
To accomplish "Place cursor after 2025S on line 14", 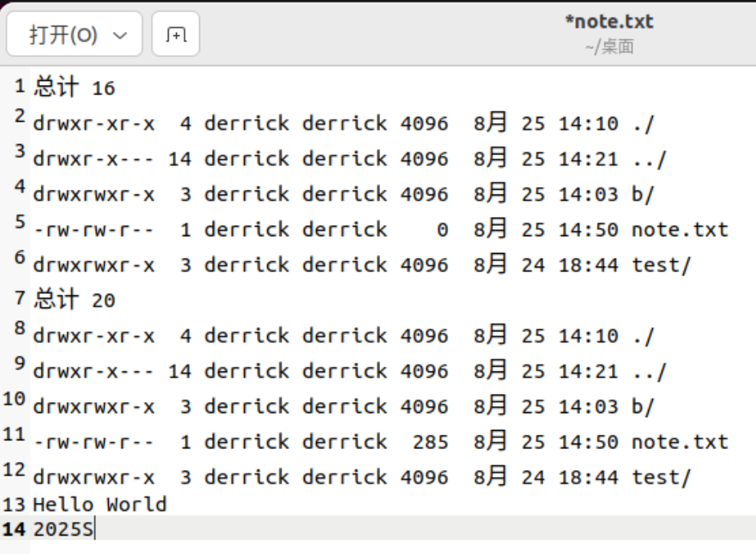I will click(94, 529).
